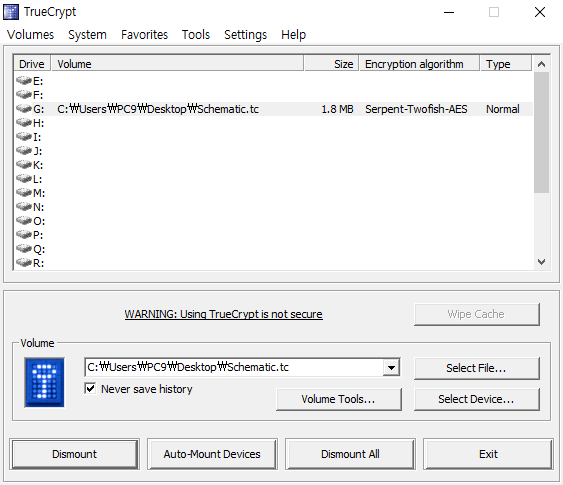The image size is (563, 485).
Task: Click the Dismount All button
Action: pos(350,454)
